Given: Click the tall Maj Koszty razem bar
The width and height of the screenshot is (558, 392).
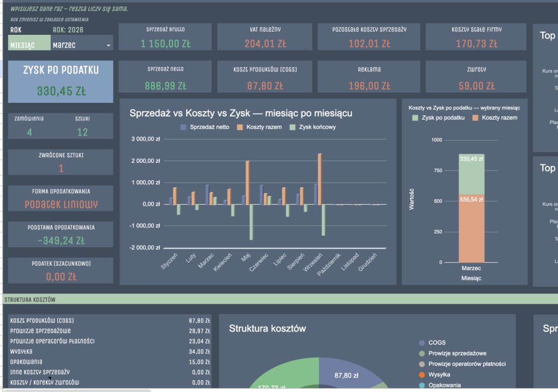Looking at the screenshot, I should [247, 183].
